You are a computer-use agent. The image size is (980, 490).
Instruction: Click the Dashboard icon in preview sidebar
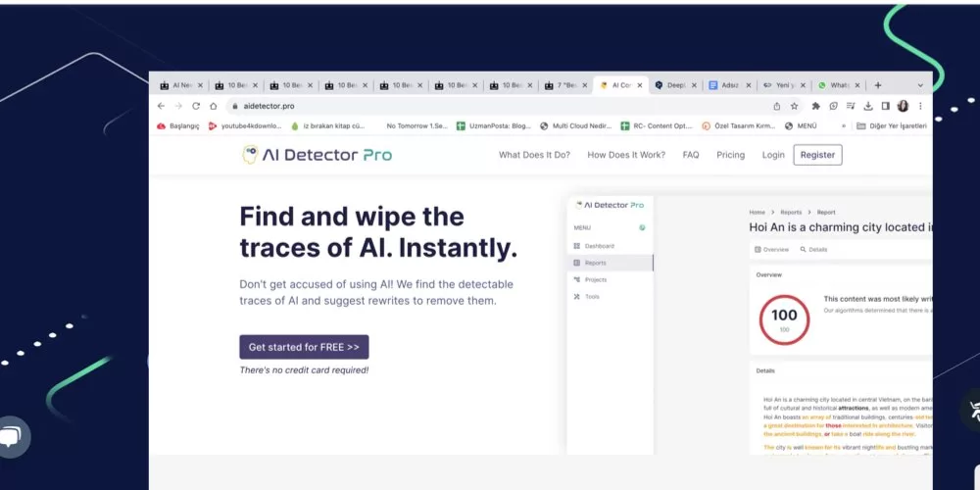577,246
